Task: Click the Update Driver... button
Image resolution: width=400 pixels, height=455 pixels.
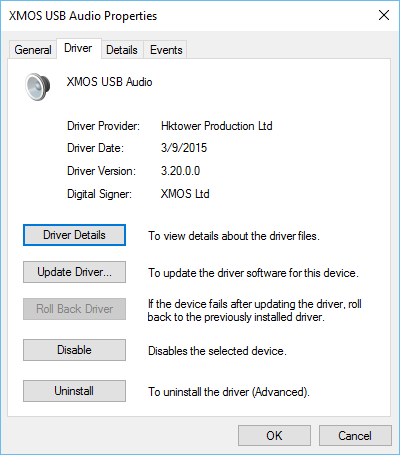Action: coord(74,272)
